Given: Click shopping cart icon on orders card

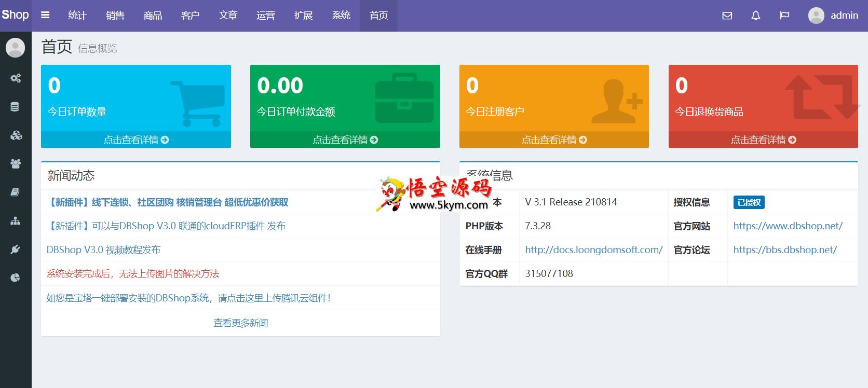Looking at the screenshot, I should pyautogui.click(x=198, y=103).
